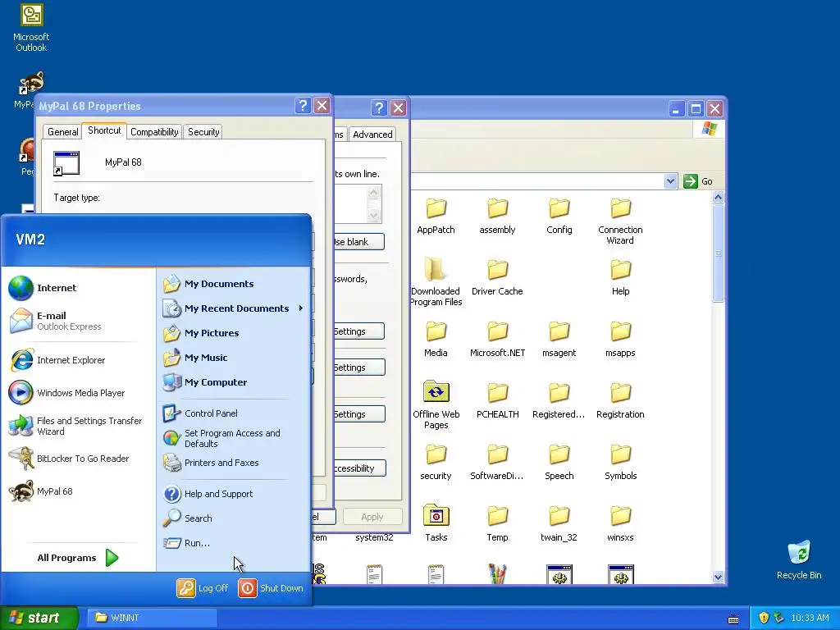840x630 pixels.
Task: Open the Advanced tab in dialog
Action: point(372,135)
